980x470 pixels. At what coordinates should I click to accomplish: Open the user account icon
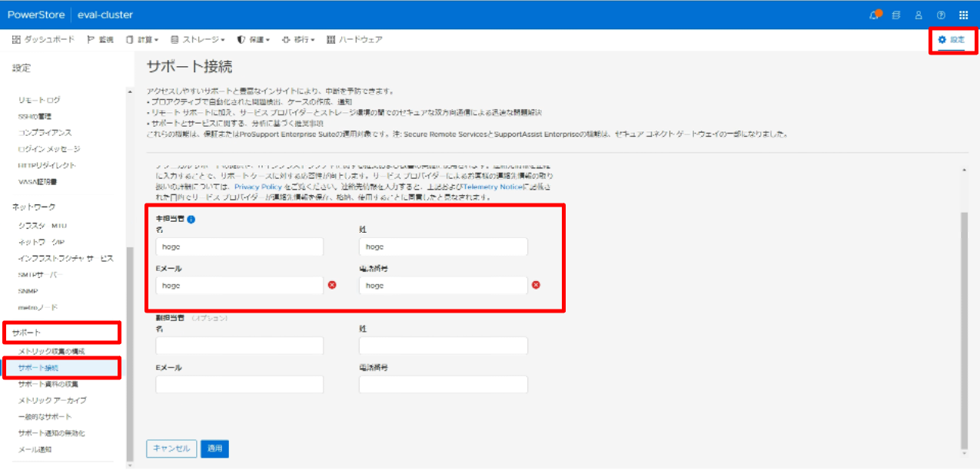click(x=918, y=15)
